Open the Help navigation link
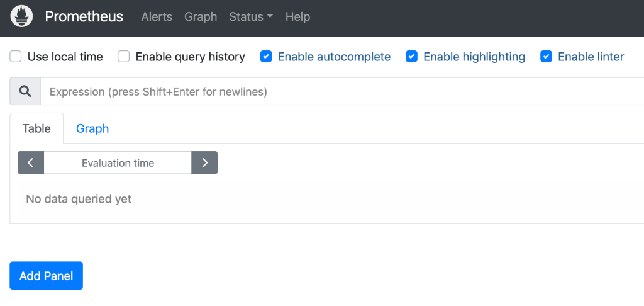644x306 pixels. point(297,17)
